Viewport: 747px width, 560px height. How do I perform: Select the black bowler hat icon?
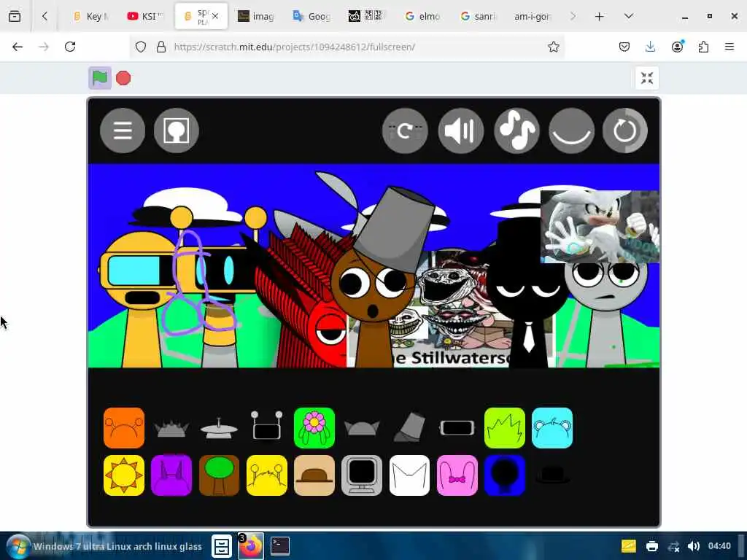[x=552, y=475]
